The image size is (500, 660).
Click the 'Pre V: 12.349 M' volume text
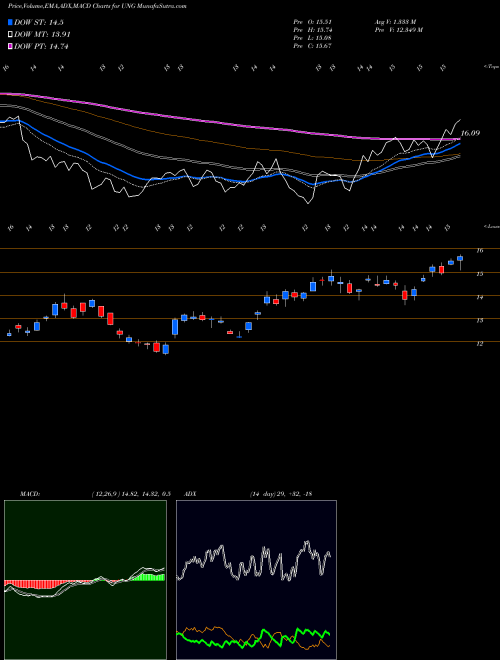(398, 30)
